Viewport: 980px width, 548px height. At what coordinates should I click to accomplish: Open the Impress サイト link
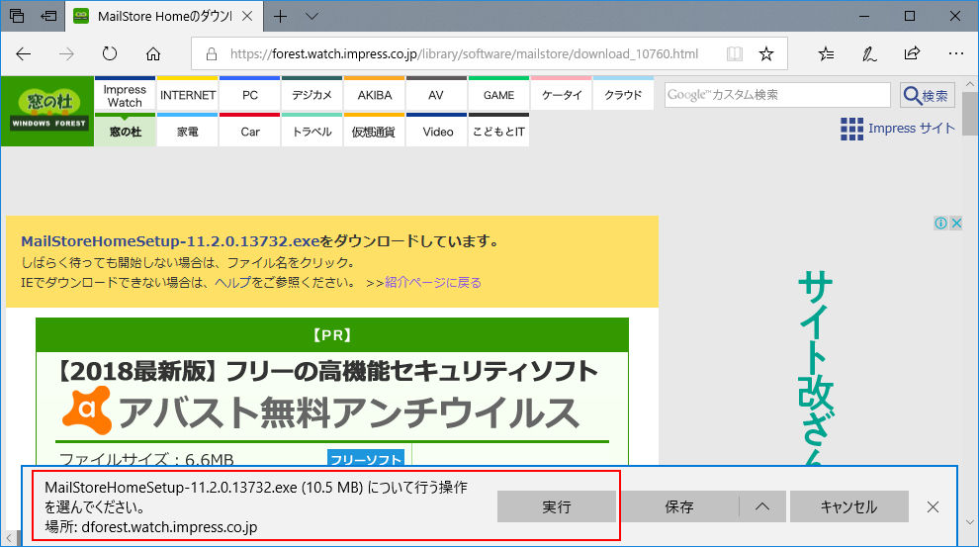point(898,128)
